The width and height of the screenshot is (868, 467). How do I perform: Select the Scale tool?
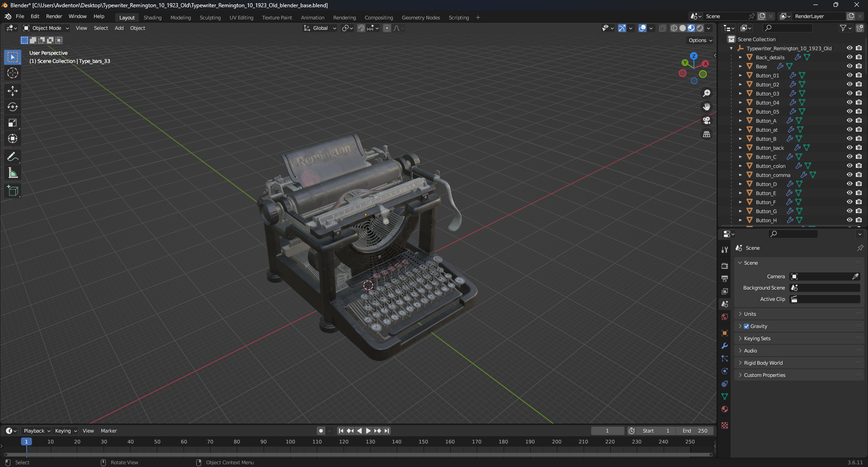(x=13, y=123)
